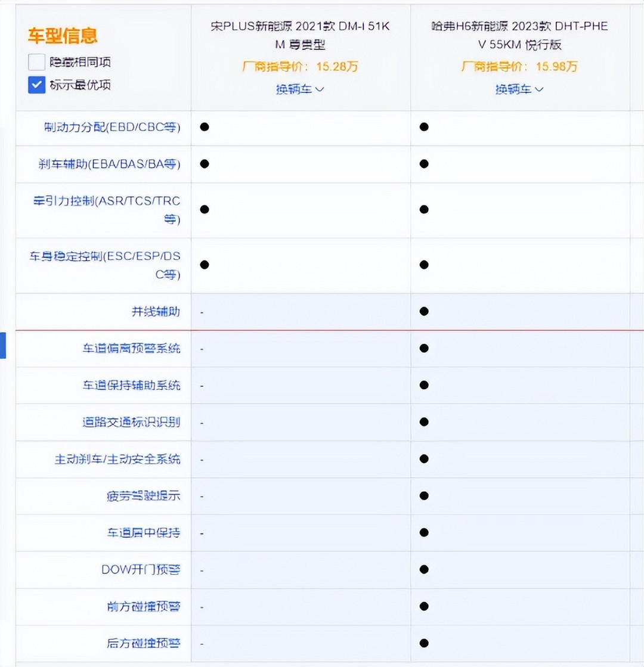Click the 车道偏离预警系统 row label

(x=132, y=348)
